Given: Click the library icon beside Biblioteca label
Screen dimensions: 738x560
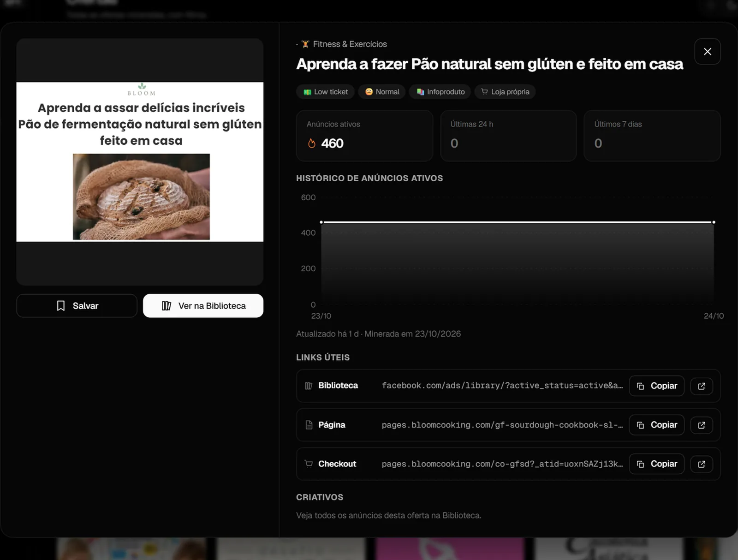Looking at the screenshot, I should [x=309, y=386].
